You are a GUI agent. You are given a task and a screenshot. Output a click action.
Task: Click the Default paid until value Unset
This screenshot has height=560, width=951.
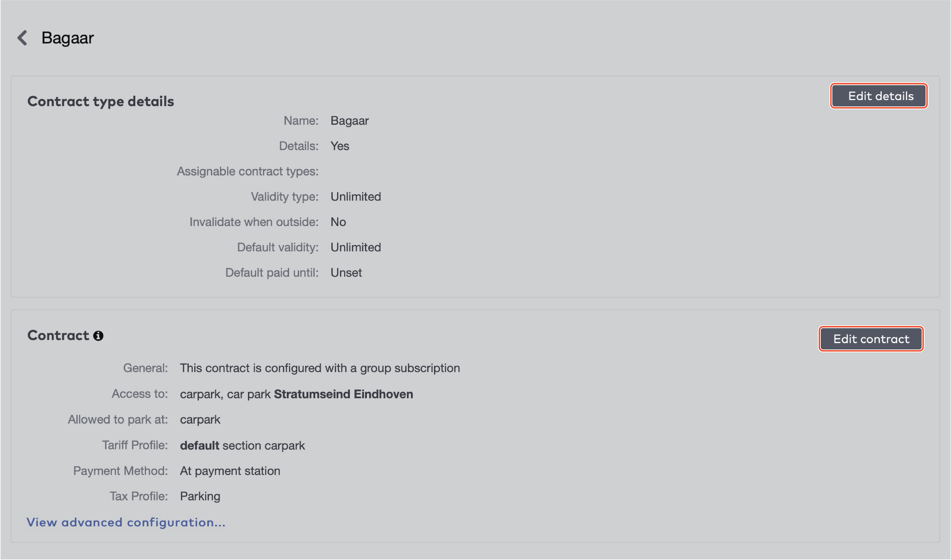346,272
